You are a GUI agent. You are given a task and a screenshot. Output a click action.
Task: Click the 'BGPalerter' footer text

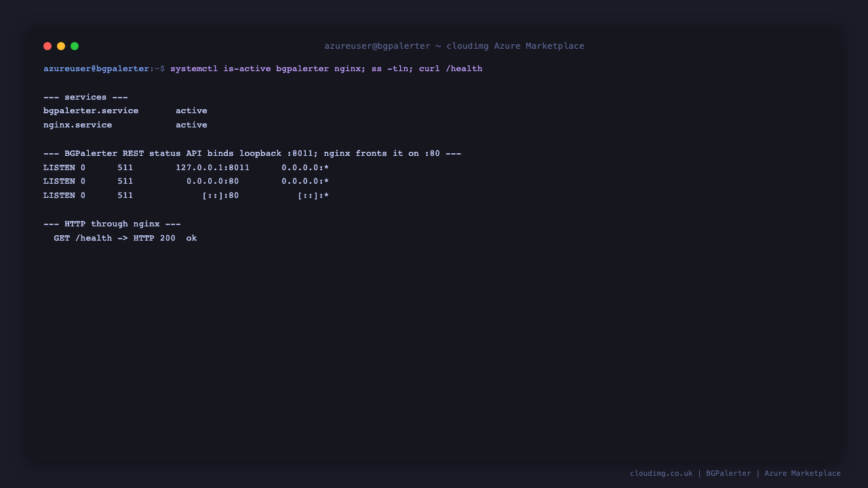pos(728,474)
